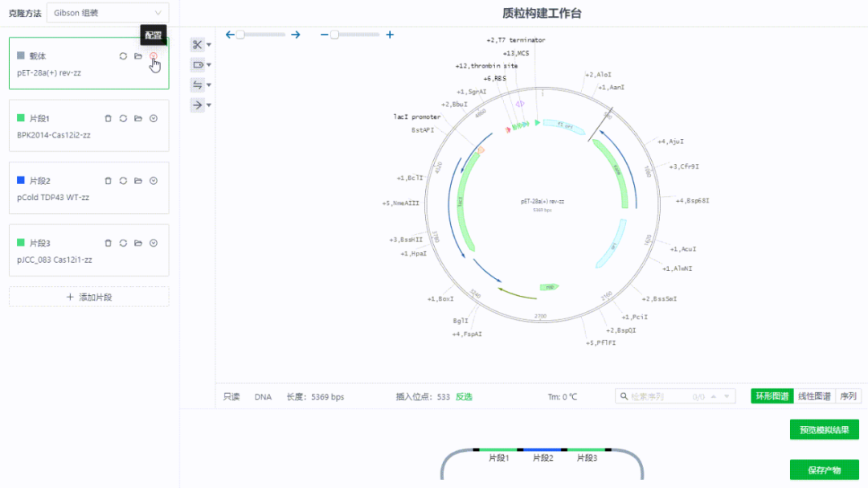Click the zoom slider handle

[x=334, y=35]
